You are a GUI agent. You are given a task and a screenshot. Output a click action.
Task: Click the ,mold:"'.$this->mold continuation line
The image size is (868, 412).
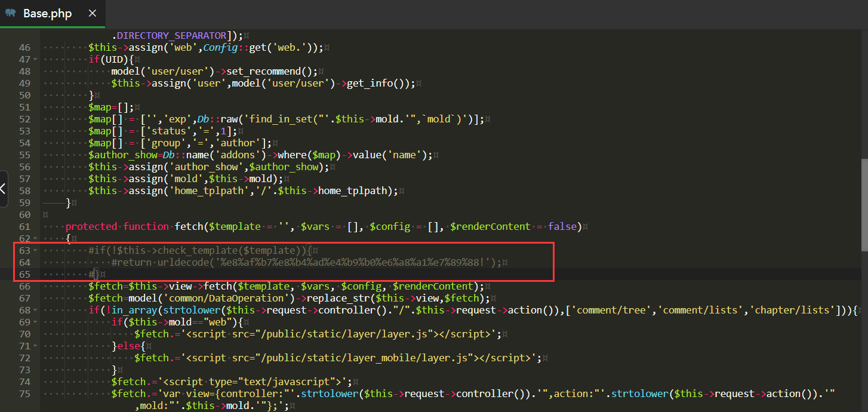pyautogui.click(x=212, y=405)
